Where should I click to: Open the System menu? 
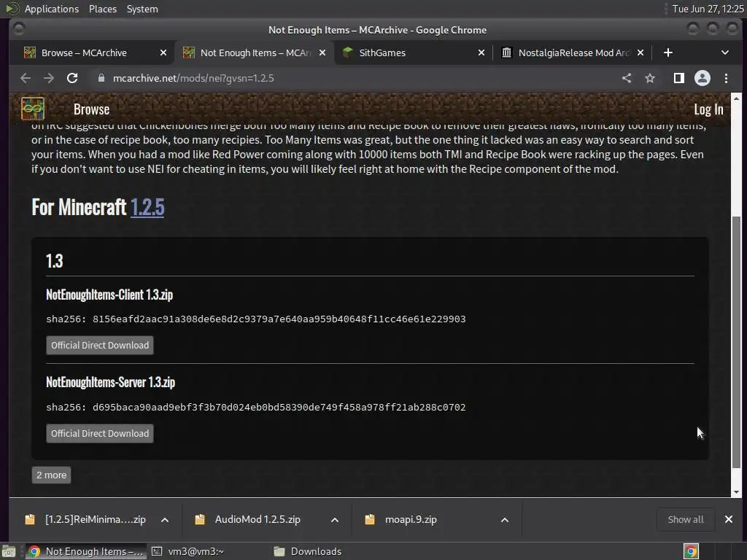[x=142, y=9]
